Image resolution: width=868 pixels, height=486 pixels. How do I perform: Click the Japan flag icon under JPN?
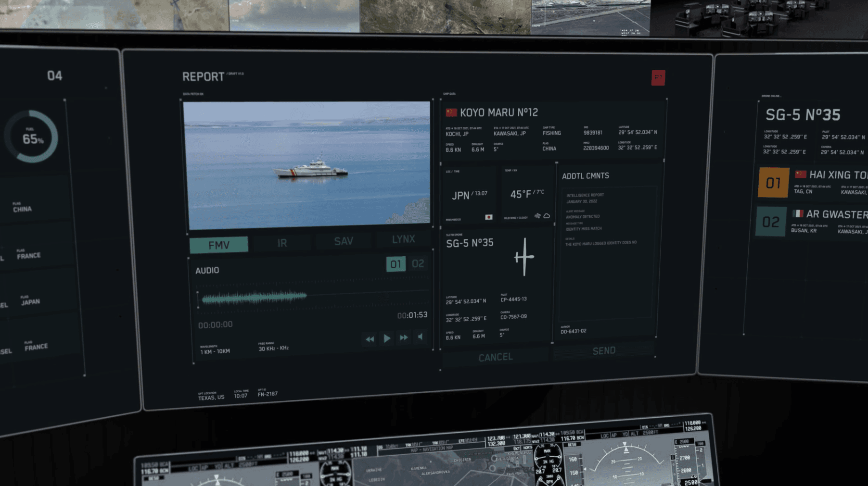click(488, 217)
